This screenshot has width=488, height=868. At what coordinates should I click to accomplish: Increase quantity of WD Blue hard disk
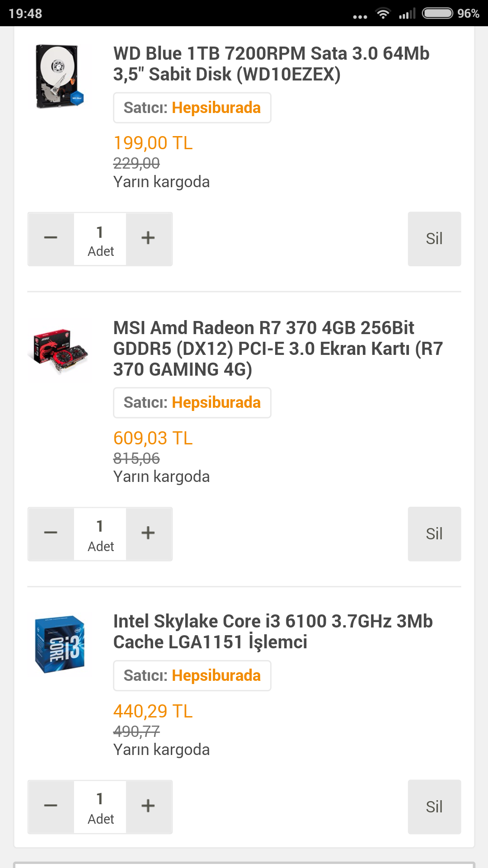coord(149,239)
